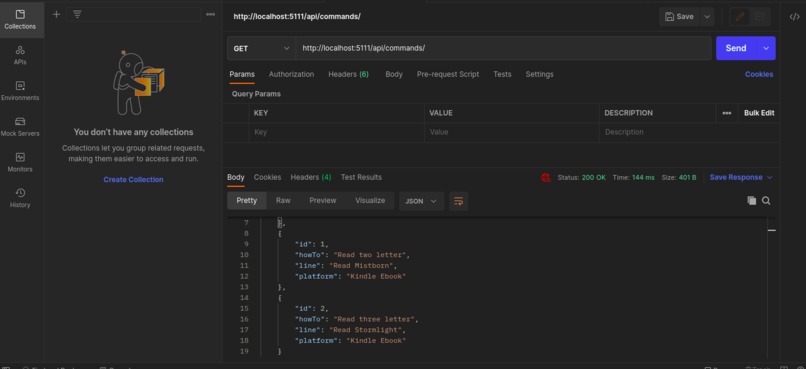The height and width of the screenshot is (369, 806).
Task: Select response Headers (4) tab
Action: (x=310, y=177)
